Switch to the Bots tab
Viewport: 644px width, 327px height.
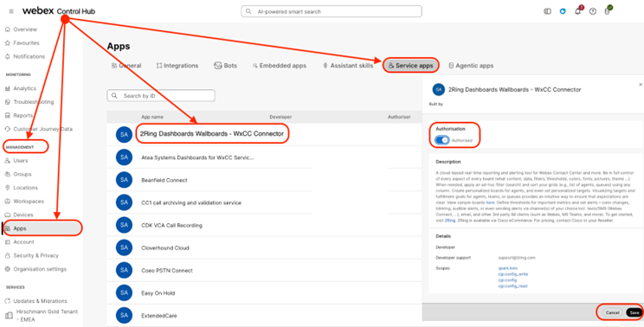pos(225,66)
